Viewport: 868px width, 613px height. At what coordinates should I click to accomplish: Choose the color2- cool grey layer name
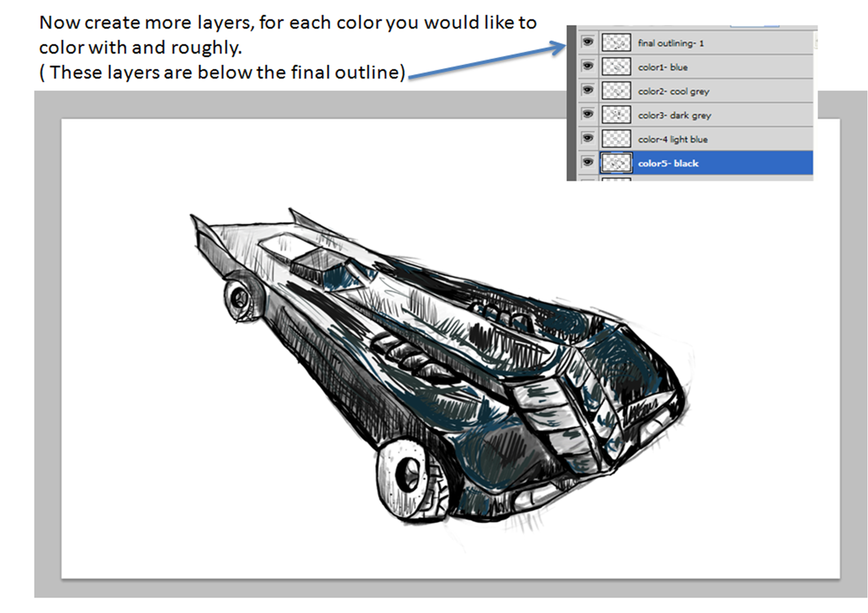[673, 91]
